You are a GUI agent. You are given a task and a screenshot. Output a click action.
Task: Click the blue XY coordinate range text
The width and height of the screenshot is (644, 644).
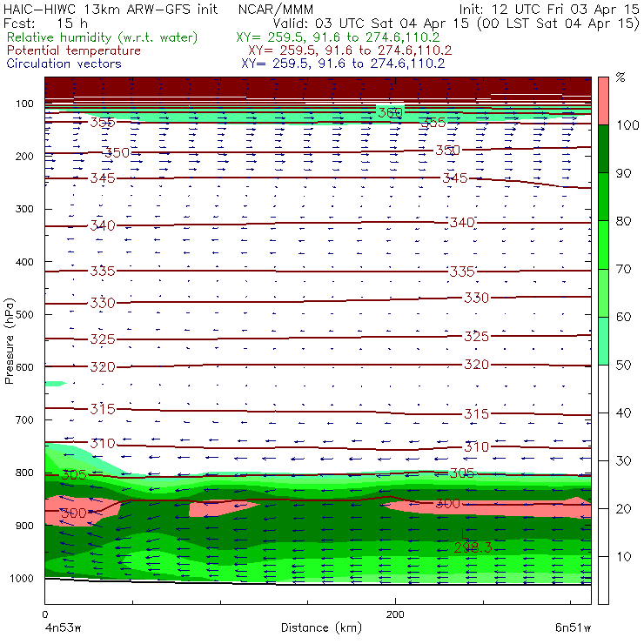click(x=343, y=64)
